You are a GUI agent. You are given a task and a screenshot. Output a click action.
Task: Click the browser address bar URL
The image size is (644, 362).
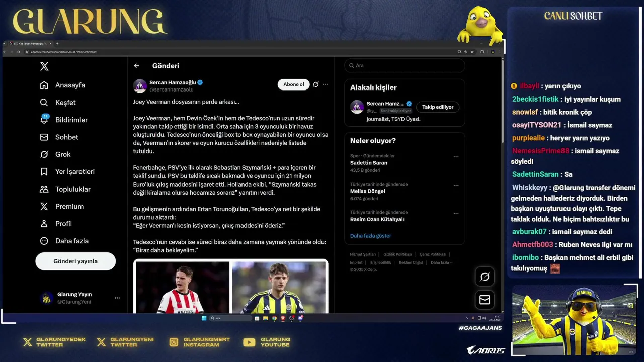click(x=63, y=52)
